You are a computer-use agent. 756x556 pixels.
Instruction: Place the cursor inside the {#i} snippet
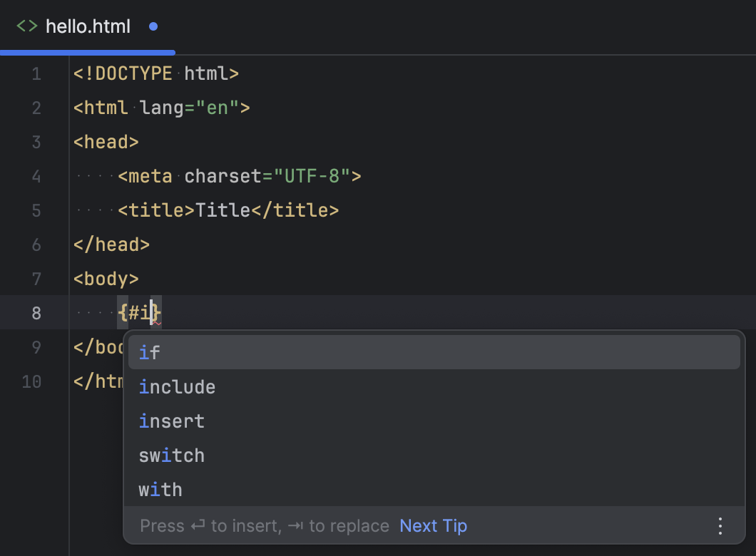[x=139, y=312]
